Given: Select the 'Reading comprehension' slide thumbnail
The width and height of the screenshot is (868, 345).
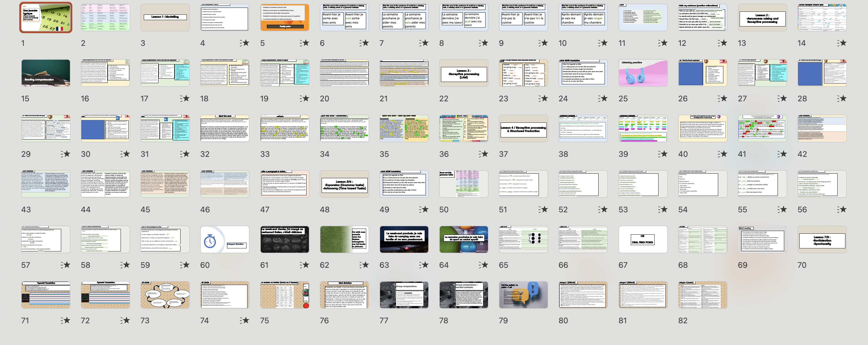Looking at the screenshot, I should coord(46,73).
